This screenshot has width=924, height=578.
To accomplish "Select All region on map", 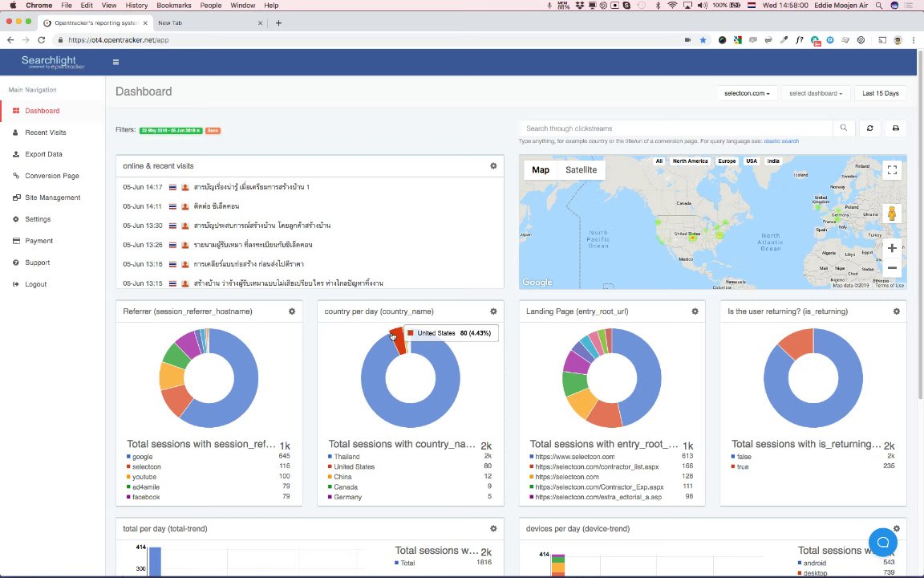I will point(659,161).
